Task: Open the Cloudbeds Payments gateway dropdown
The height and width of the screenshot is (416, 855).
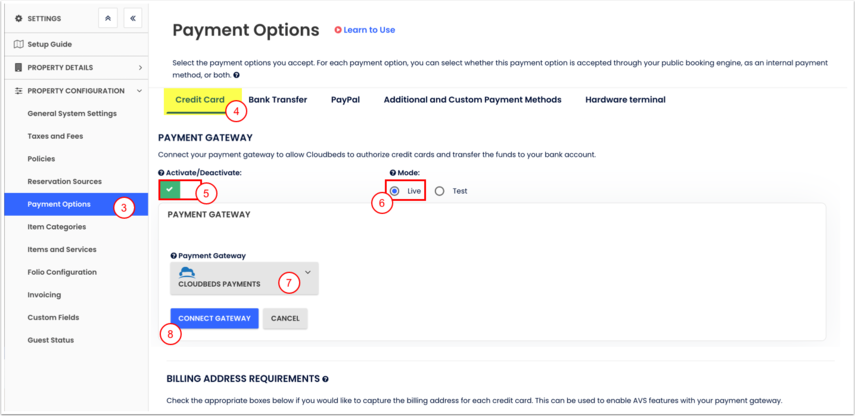Action: pos(244,278)
